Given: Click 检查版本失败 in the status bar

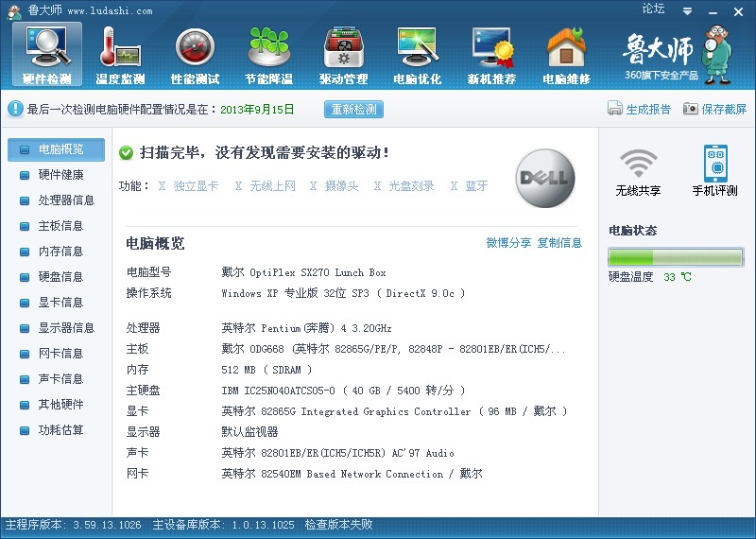Looking at the screenshot, I should (339, 525).
